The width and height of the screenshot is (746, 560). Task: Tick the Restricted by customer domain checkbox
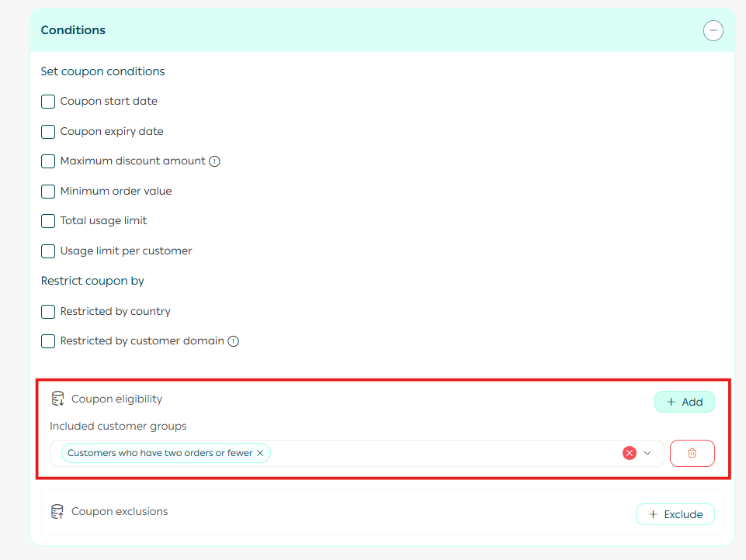coord(48,341)
